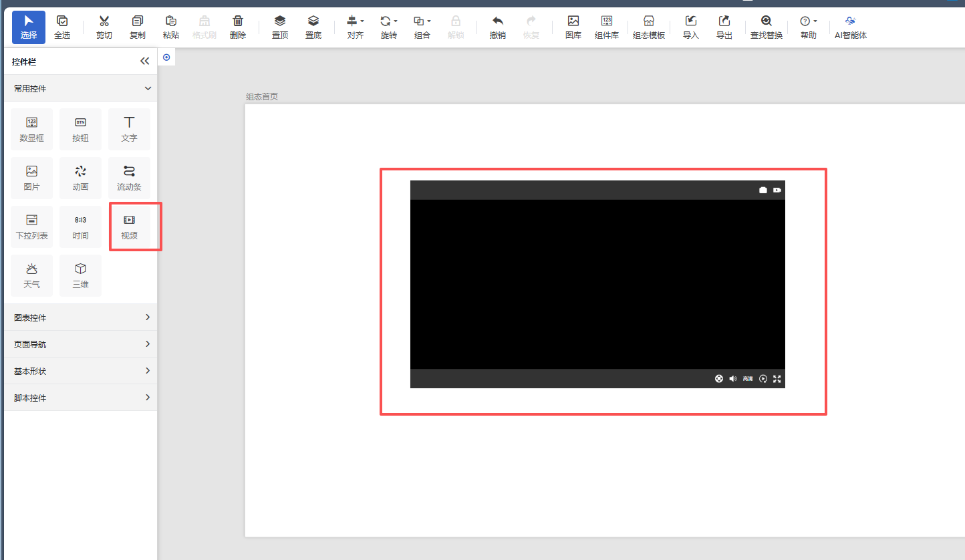
Task: Expand the 基本形状 section
Action: tap(81, 371)
